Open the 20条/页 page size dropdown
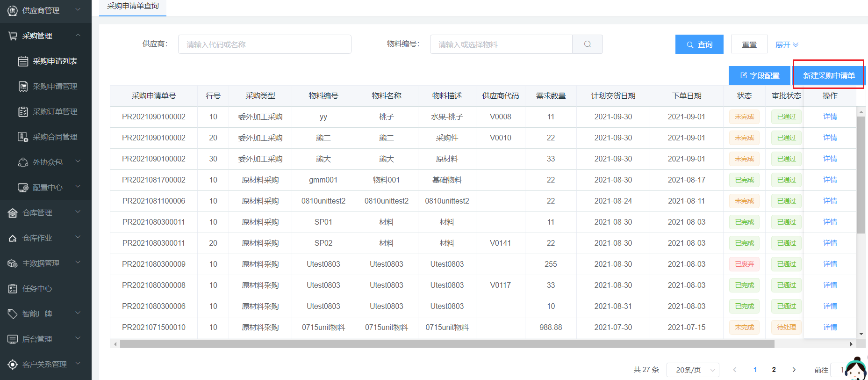The width and height of the screenshot is (868, 380). click(692, 370)
